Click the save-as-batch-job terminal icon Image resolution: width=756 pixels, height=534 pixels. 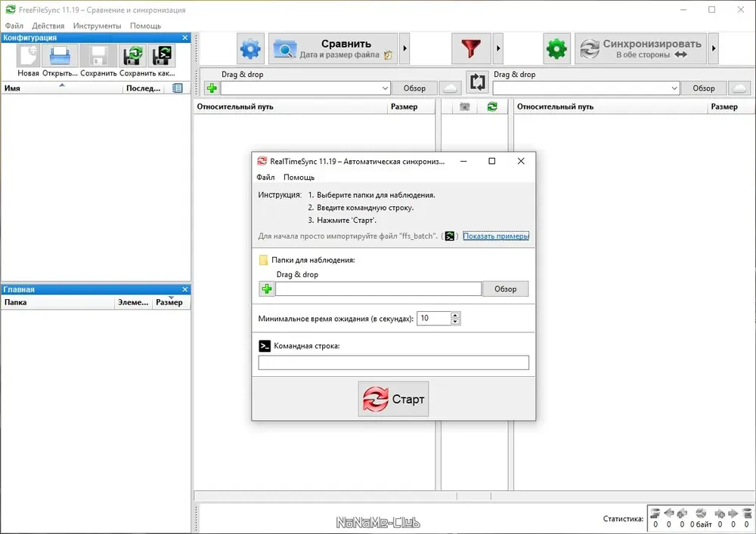click(162, 55)
